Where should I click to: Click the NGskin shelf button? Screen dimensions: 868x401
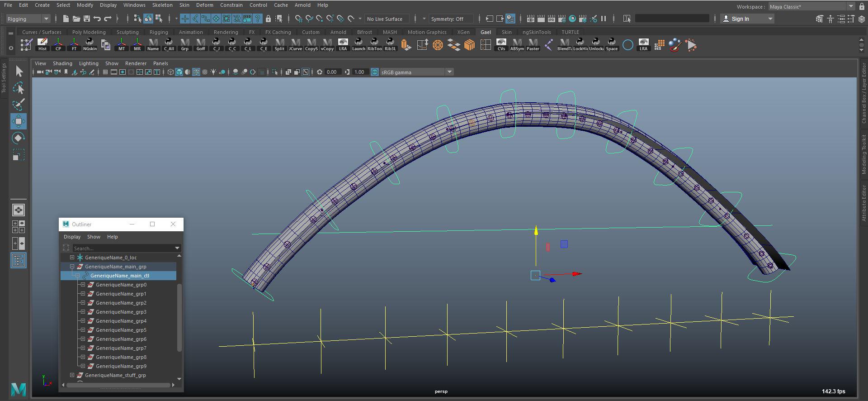tap(90, 45)
